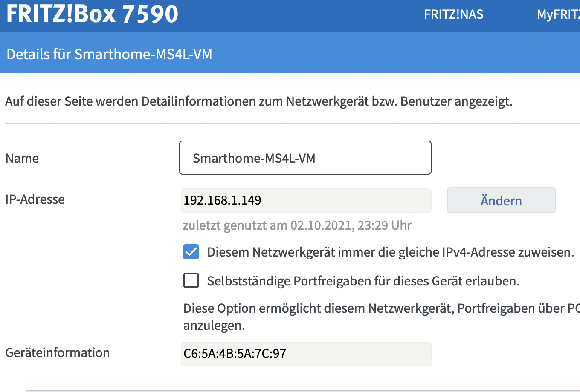The width and height of the screenshot is (580, 392).
Task: Click the IP address field 192.168.1.149
Action: [x=306, y=200]
